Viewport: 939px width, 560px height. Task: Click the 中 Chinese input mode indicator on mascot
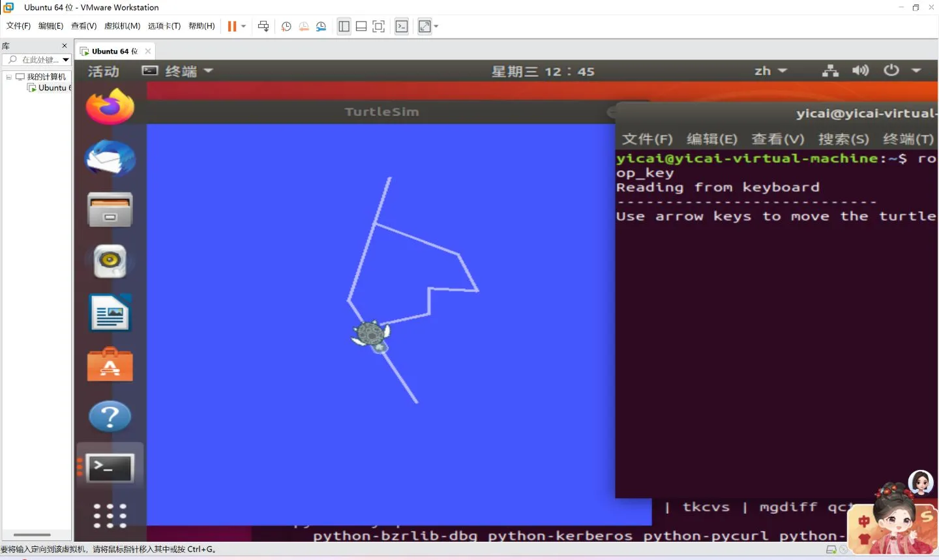pos(864,522)
